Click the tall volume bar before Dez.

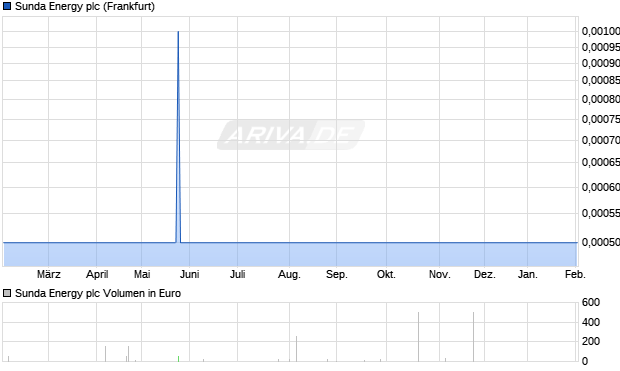tap(473, 337)
